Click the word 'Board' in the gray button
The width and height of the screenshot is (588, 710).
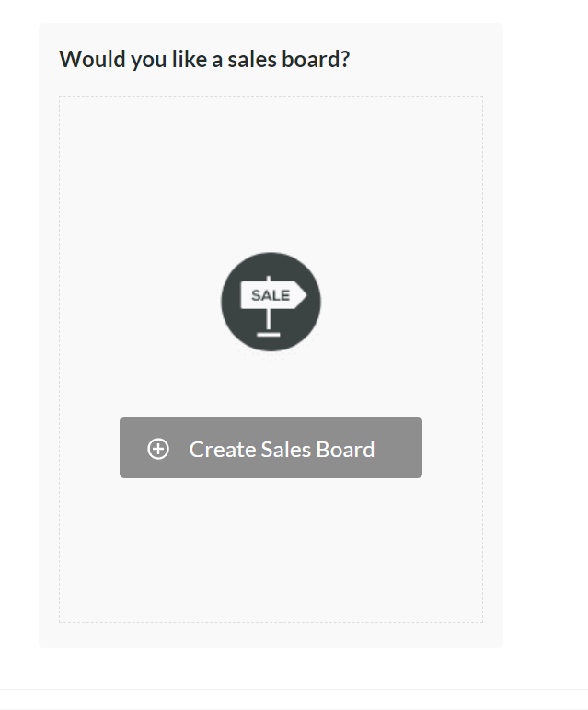(345, 449)
